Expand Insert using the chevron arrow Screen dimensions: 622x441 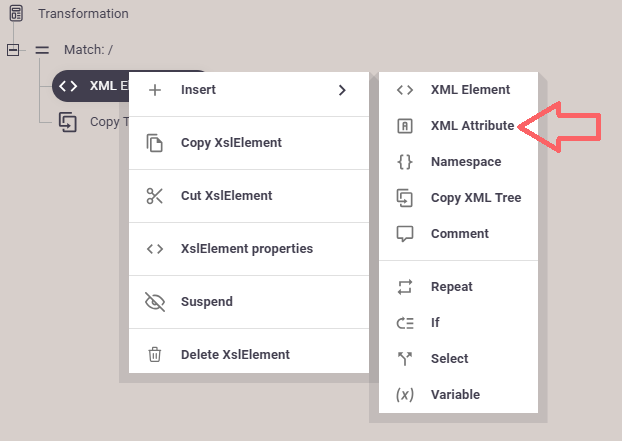(x=342, y=90)
